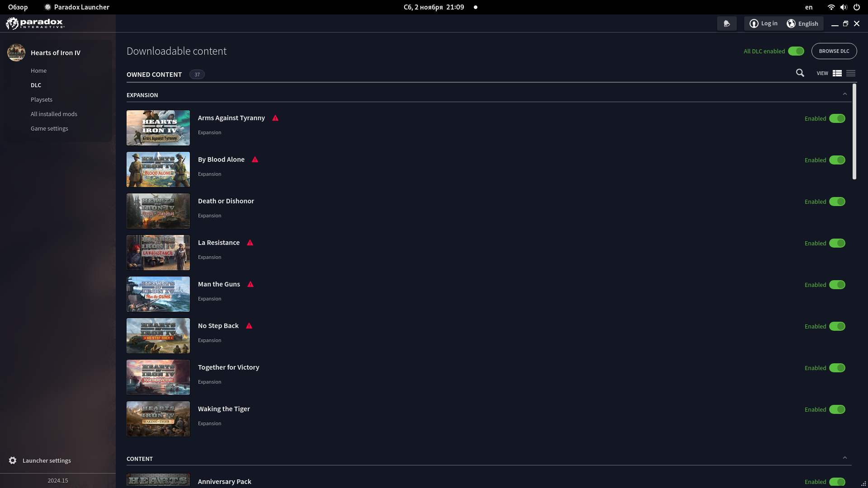Toggle All DLC enabled switch
The height and width of the screenshot is (488, 868).
point(796,51)
